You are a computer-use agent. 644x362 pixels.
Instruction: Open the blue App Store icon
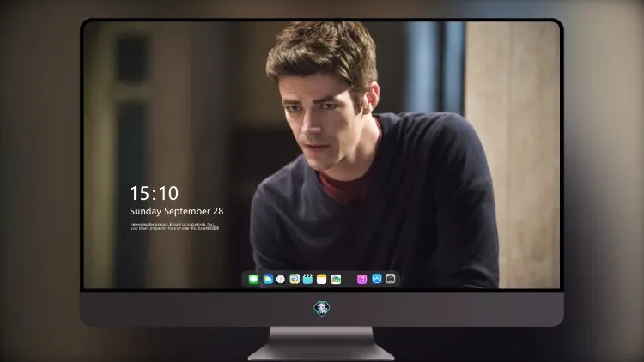pyautogui.click(x=377, y=279)
